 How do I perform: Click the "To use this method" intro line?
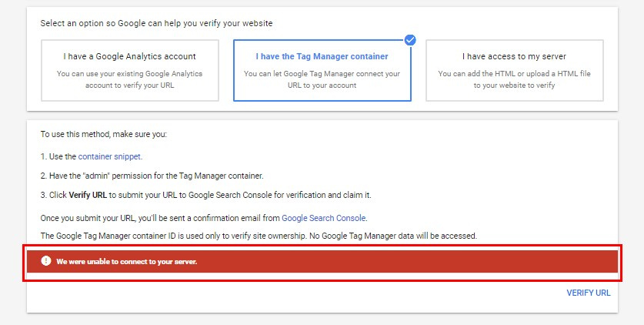[x=104, y=135]
